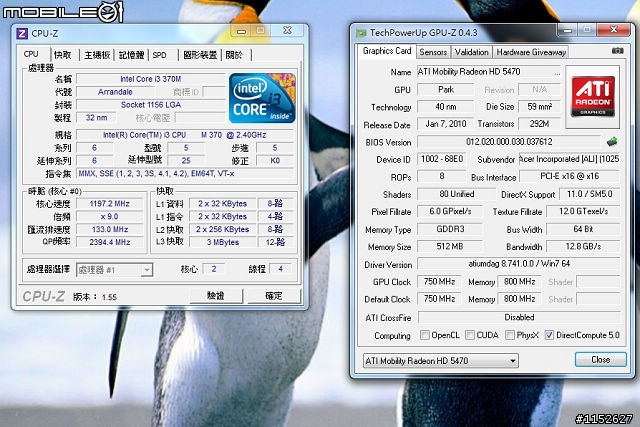The width and height of the screenshot is (640, 427).
Task: Open the 主機板 tab
Action: pyautogui.click(x=97, y=55)
